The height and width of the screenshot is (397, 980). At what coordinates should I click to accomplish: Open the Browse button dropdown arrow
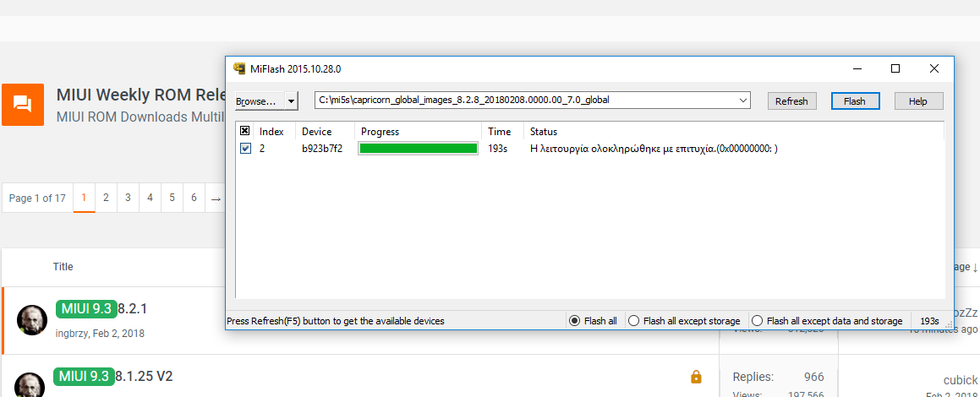click(x=291, y=101)
